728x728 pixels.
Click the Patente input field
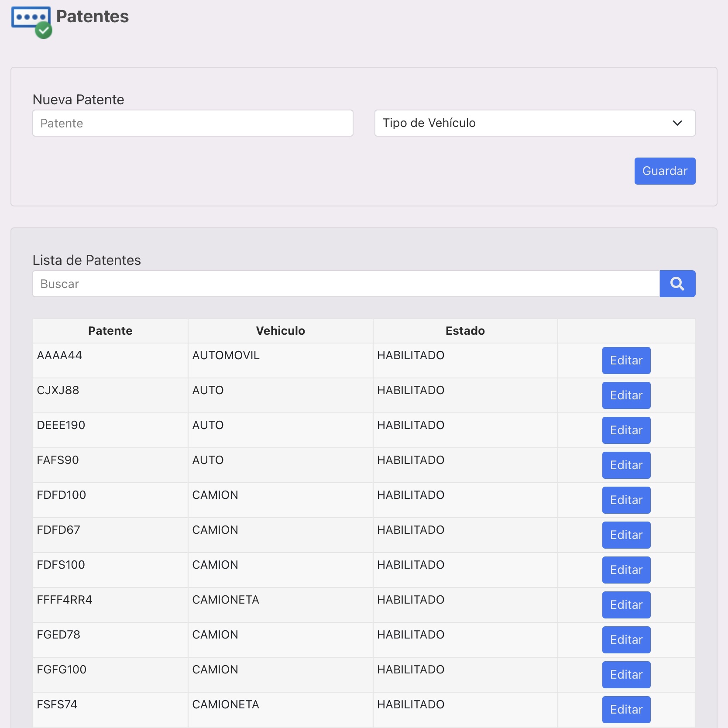(x=193, y=123)
